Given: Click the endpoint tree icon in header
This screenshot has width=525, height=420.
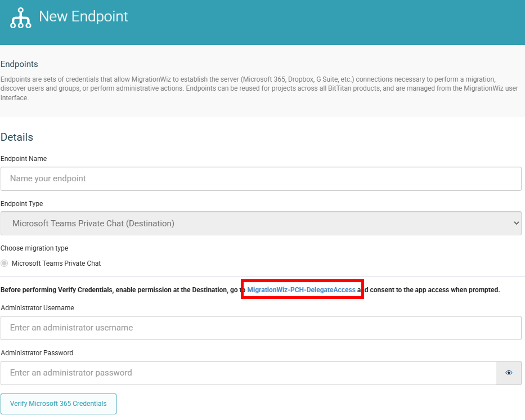Looking at the screenshot, I should click(x=21, y=18).
